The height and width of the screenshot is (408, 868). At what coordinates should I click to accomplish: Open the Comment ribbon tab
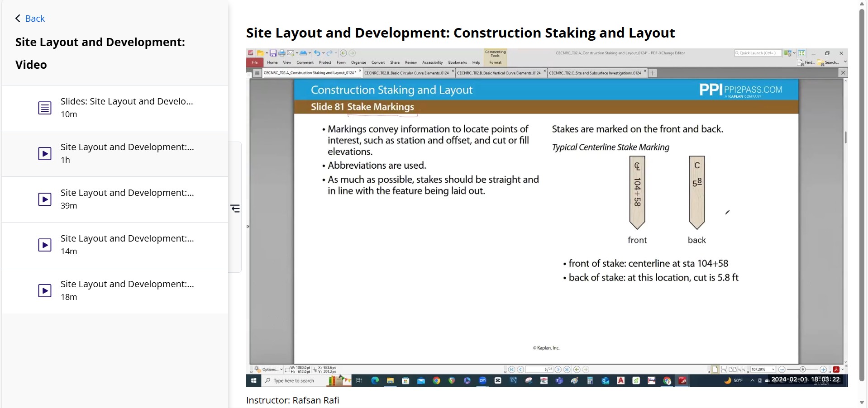305,62
